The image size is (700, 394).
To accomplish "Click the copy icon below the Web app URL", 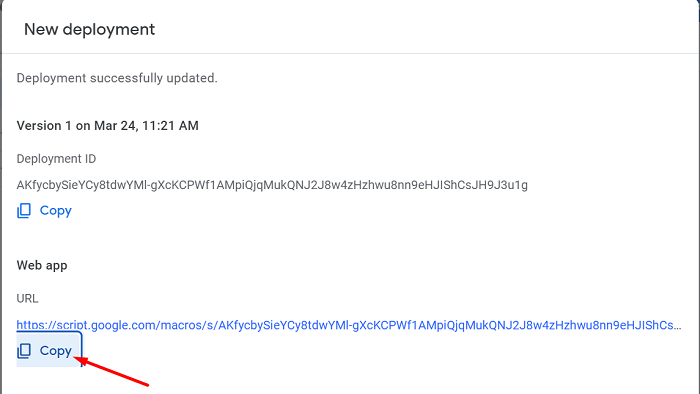I will tap(24, 351).
